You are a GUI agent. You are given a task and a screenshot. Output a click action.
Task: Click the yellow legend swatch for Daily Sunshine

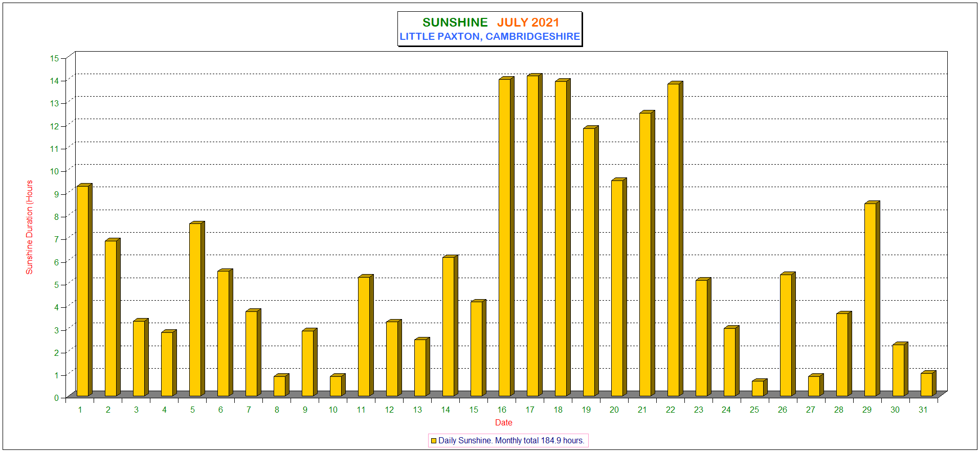[434, 441]
